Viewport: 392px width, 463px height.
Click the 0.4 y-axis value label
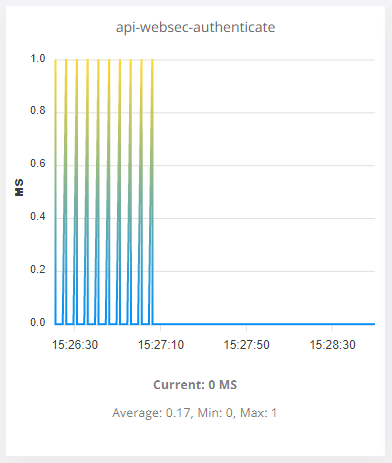38,216
